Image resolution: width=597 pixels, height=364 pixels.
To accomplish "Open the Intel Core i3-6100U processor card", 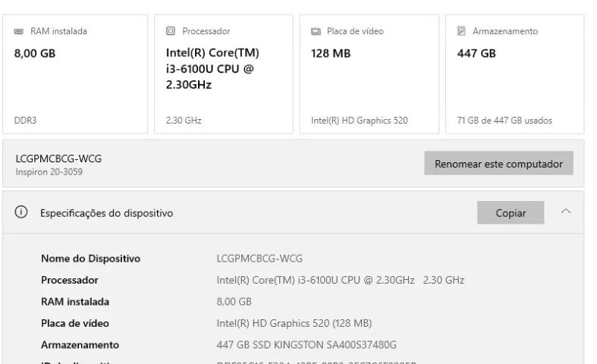I will click(224, 74).
